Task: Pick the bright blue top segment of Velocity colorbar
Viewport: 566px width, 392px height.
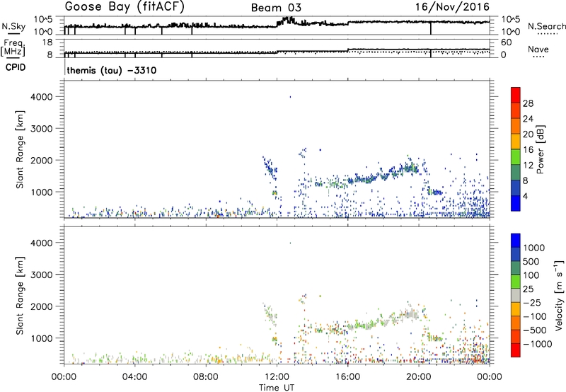Action: coord(516,241)
